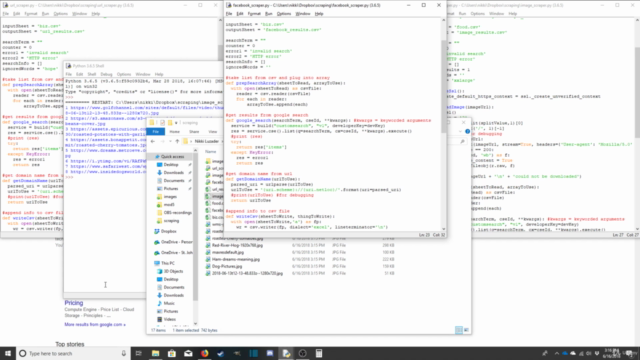Open Task View from the taskbar
Screen dimensions: 640x360
click(139, 353)
